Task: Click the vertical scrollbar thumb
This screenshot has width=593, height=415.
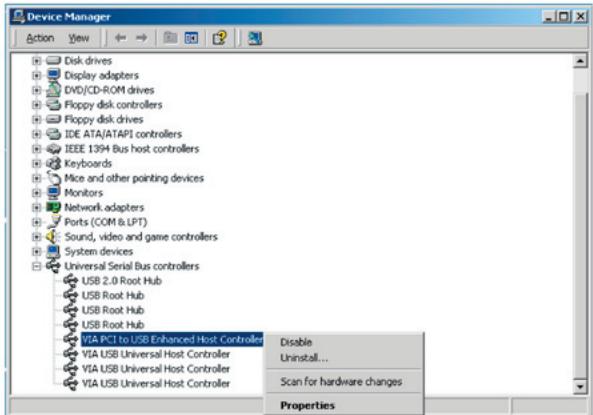Action: pos(581,235)
